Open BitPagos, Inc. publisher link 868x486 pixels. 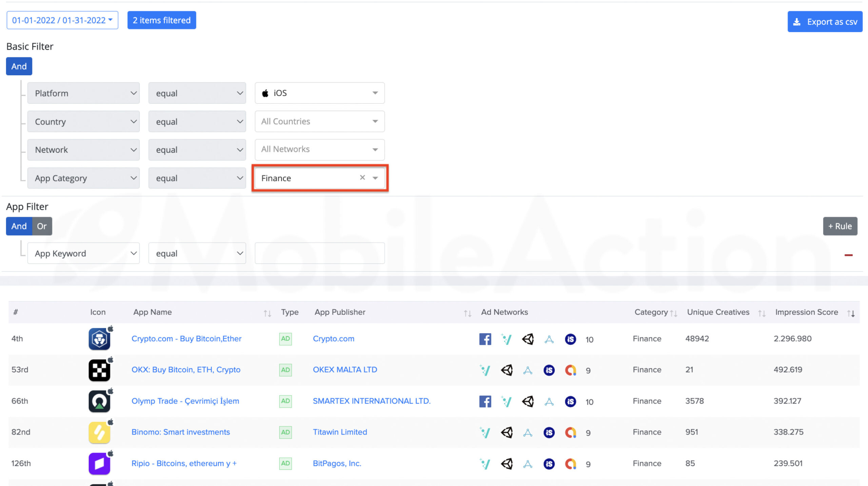tap(337, 463)
